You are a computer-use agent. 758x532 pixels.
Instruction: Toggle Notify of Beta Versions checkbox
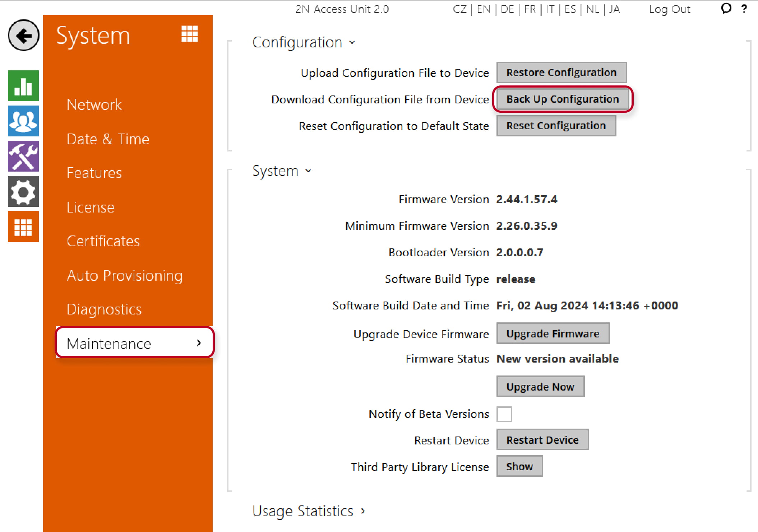504,414
